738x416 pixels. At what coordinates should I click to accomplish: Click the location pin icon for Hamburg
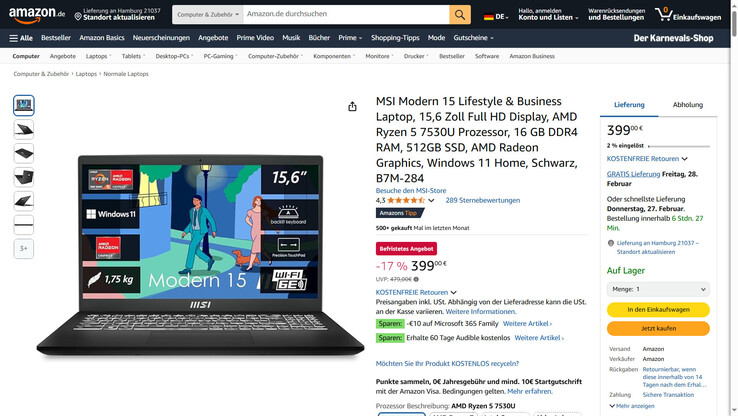[78, 16]
